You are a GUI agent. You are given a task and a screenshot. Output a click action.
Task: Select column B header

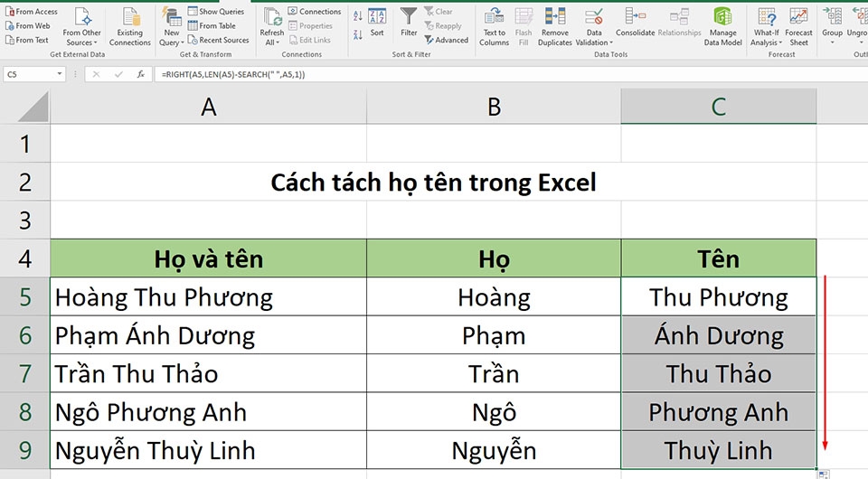(x=494, y=107)
